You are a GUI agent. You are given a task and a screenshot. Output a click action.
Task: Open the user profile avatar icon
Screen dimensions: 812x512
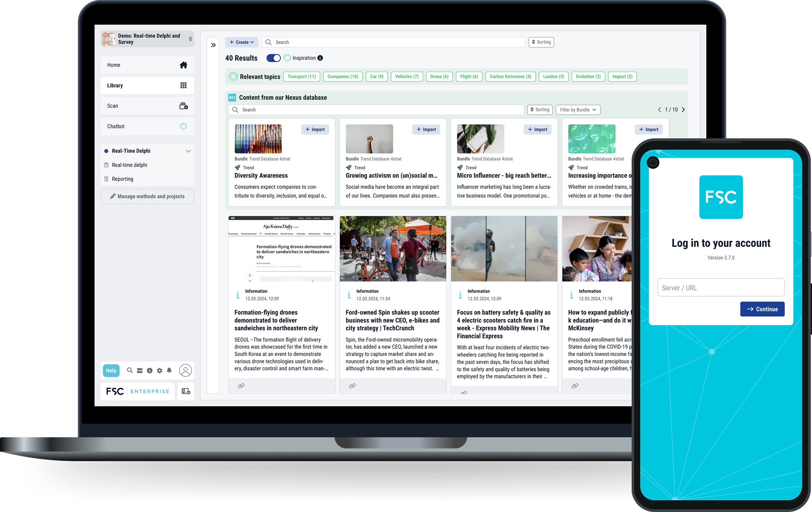pyautogui.click(x=185, y=370)
